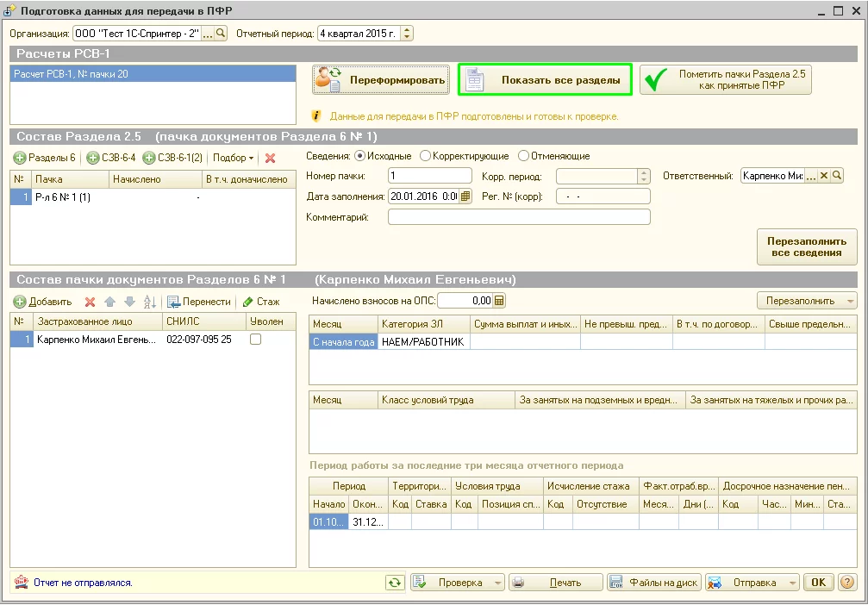Click the Переформировать button
The width and height of the screenshot is (868, 605).
381,80
